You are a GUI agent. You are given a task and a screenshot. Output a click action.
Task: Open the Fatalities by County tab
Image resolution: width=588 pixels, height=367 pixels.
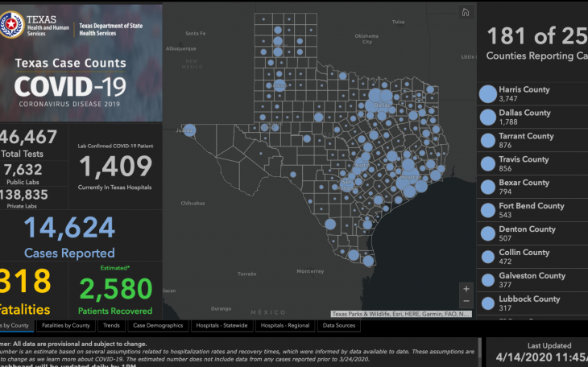(x=66, y=326)
